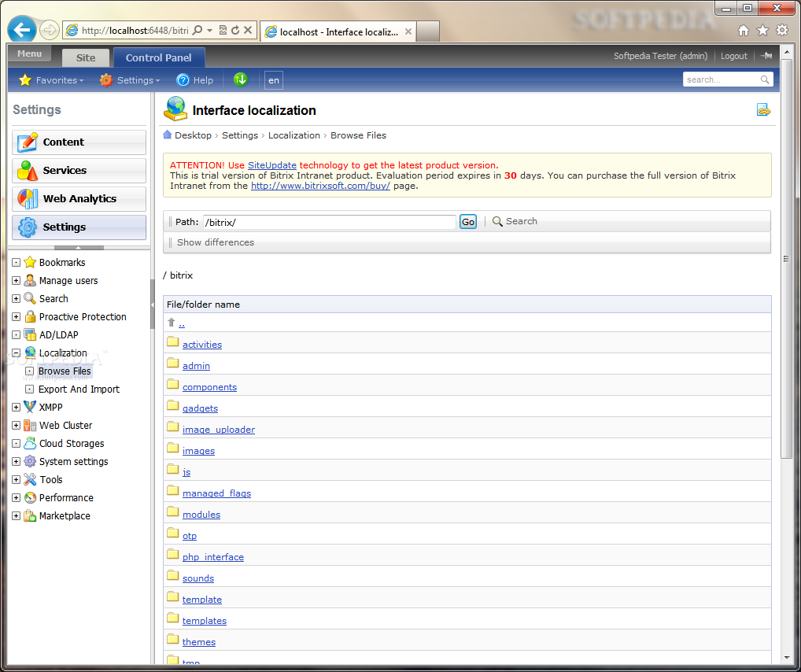
Task: Expand the Tools tree node
Action: tap(16, 480)
